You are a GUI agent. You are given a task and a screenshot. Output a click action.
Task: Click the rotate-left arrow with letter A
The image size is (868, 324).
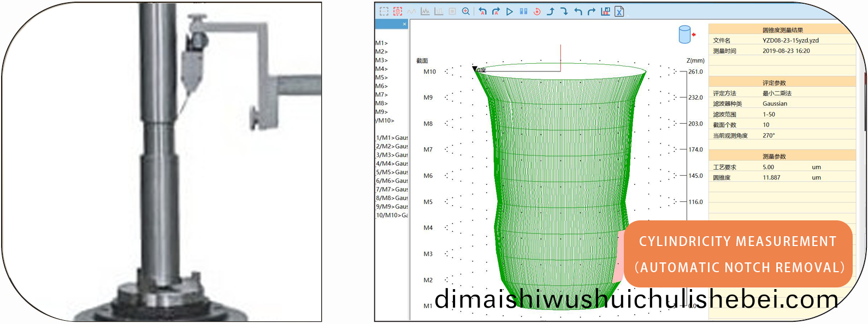[x=482, y=11]
